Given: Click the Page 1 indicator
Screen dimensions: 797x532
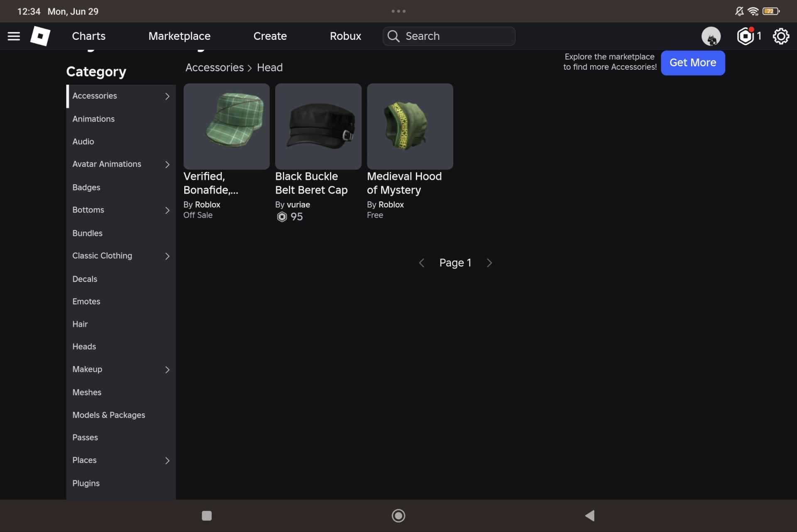Looking at the screenshot, I should point(455,263).
